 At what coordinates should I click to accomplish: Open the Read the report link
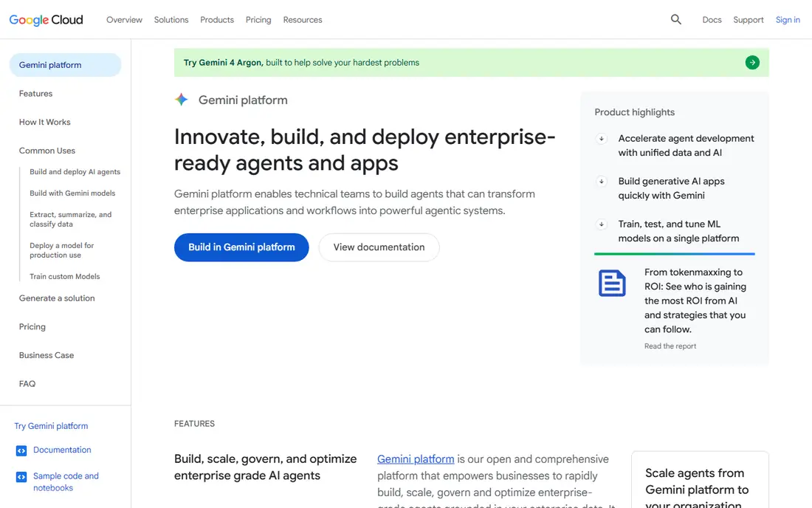(670, 346)
